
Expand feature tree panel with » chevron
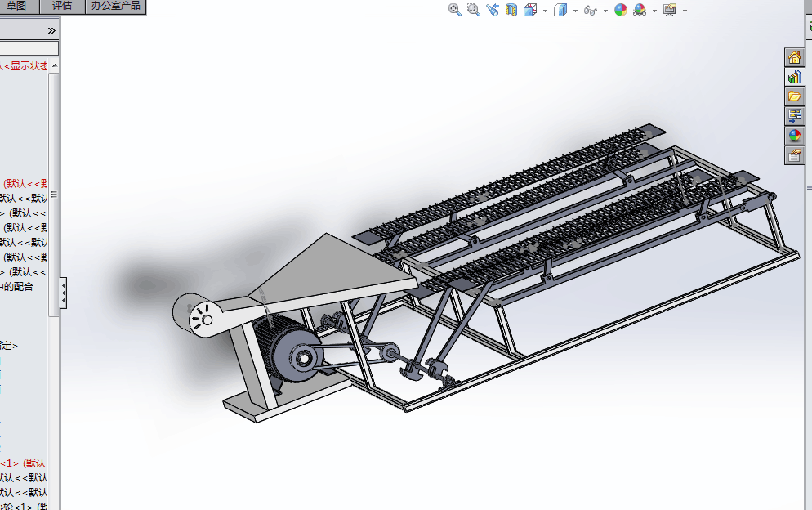51,30
